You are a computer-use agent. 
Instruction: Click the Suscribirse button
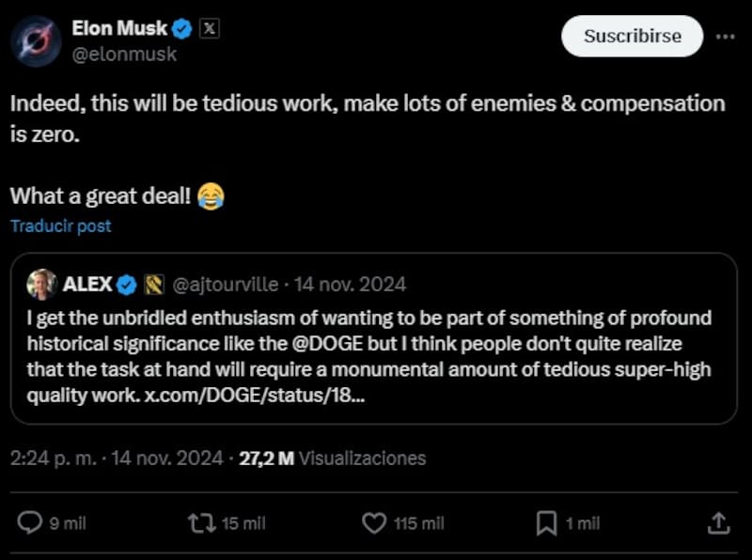click(632, 36)
